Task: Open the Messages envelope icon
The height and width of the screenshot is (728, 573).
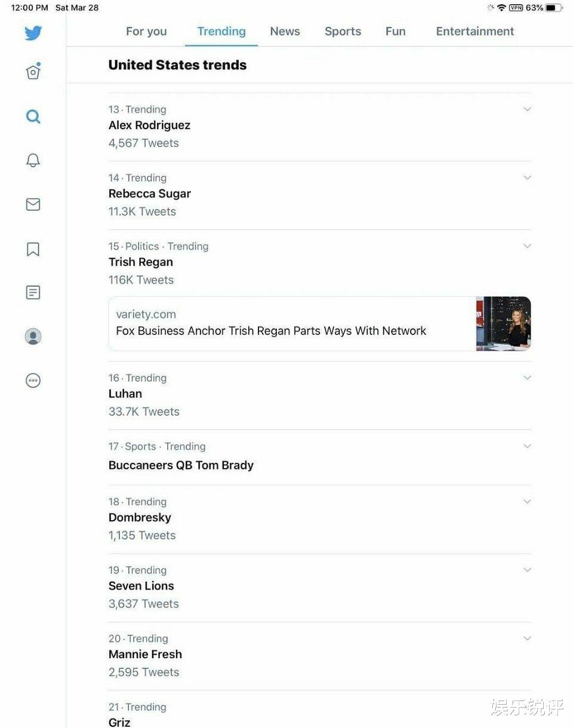Action: click(33, 204)
